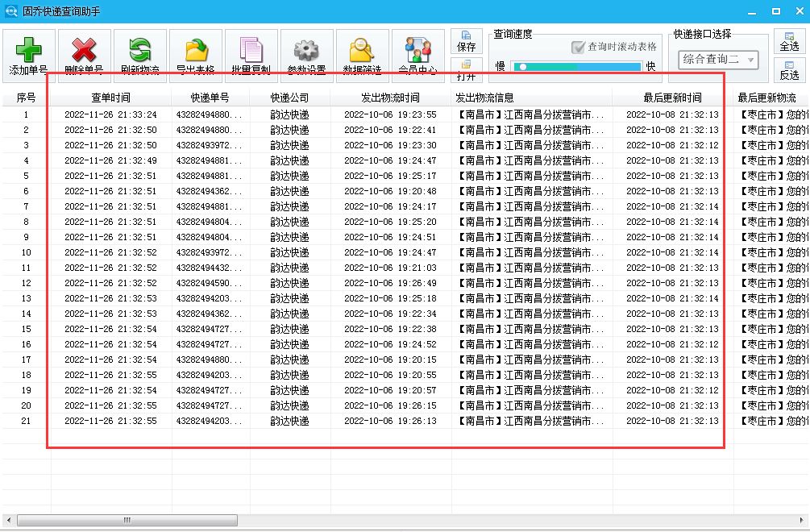Expand the 综合查询二 interface dropdown

[750, 60]
